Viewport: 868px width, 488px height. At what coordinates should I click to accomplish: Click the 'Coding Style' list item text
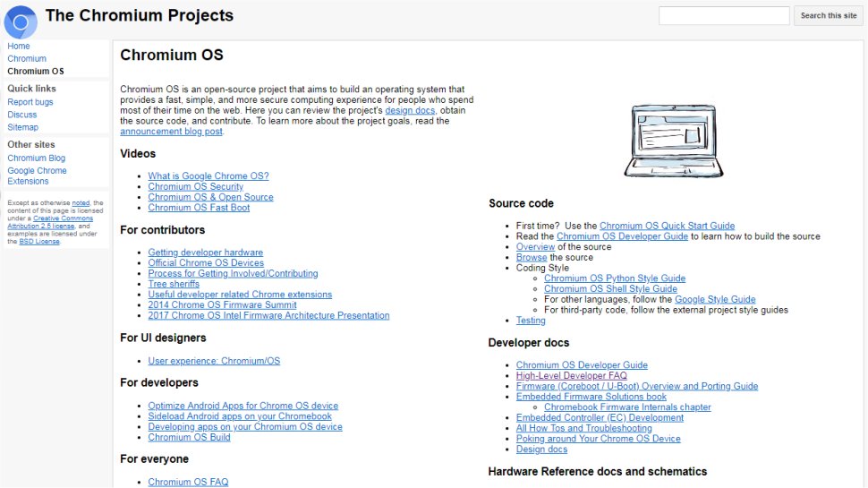point(542,268)
